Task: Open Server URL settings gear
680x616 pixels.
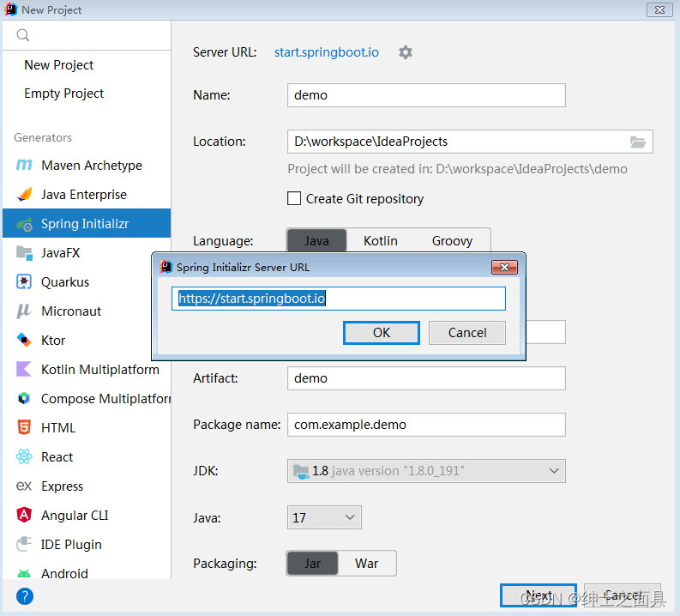Action: 406,52
